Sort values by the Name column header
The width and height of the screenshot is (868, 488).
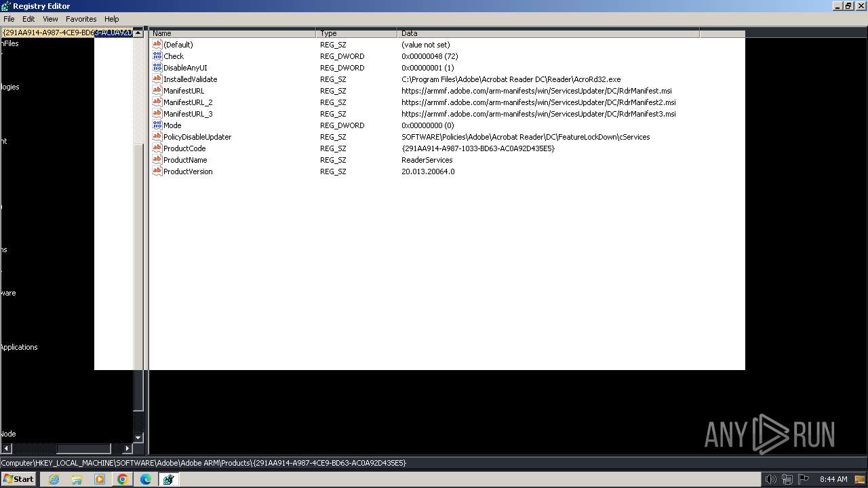pyautogui.click(x=233, y=33)
